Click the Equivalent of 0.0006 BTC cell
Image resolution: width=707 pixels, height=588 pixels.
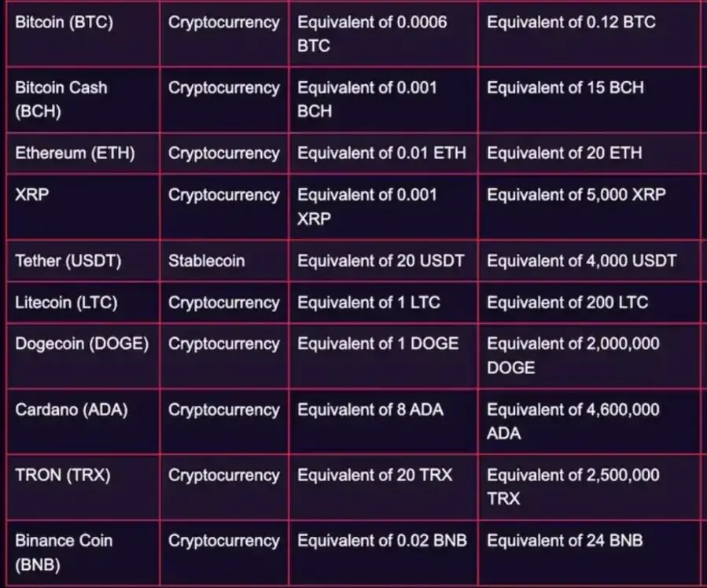tap(383, 35)
